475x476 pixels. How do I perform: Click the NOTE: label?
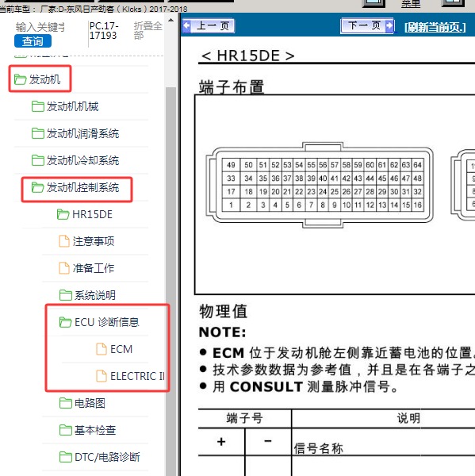coord(223,332)
